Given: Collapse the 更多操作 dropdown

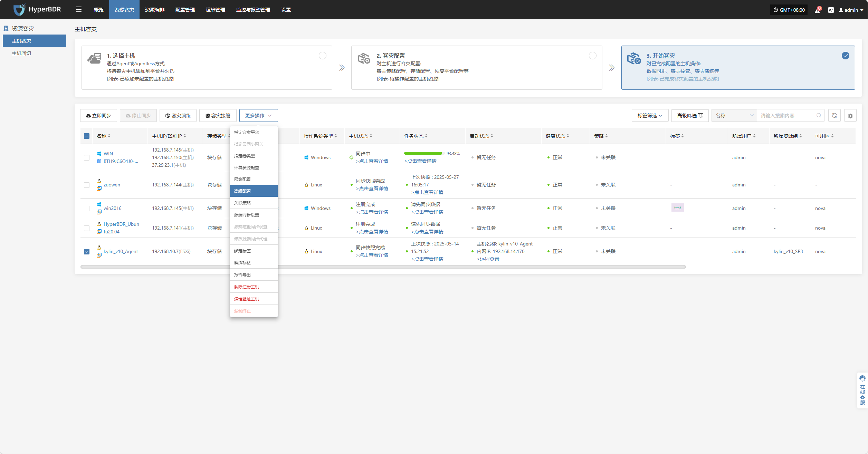Looking at the screenshot, I should click(x=258, y=115).
